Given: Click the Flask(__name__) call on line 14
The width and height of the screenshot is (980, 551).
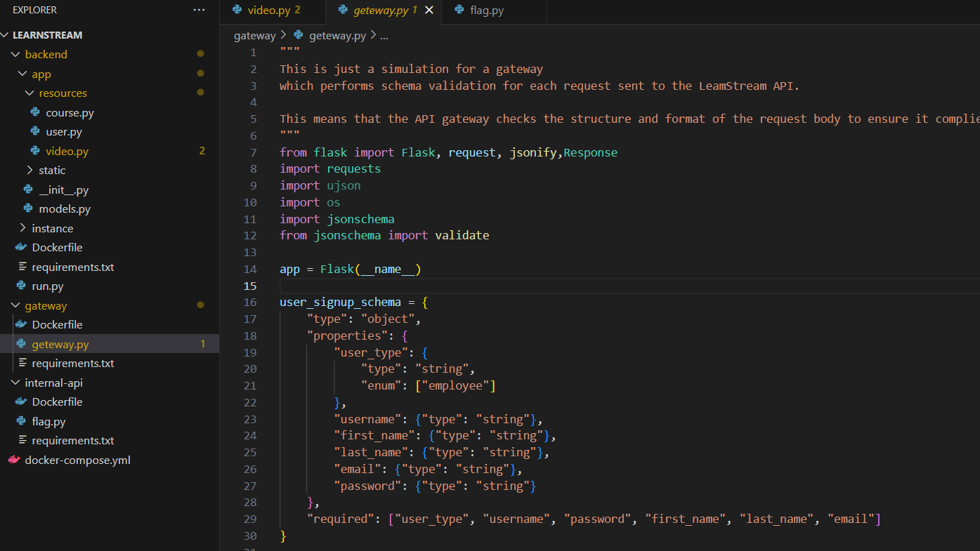Looking at the screenshot, I should (370, 269).
